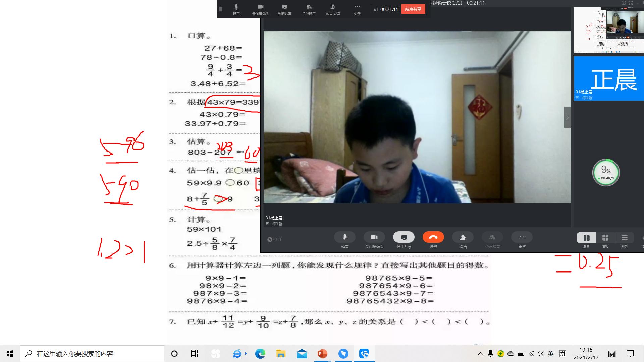The image size is (644, 362).
Task: Collapse side panel with chevron arrow
Action: (567, 117)
